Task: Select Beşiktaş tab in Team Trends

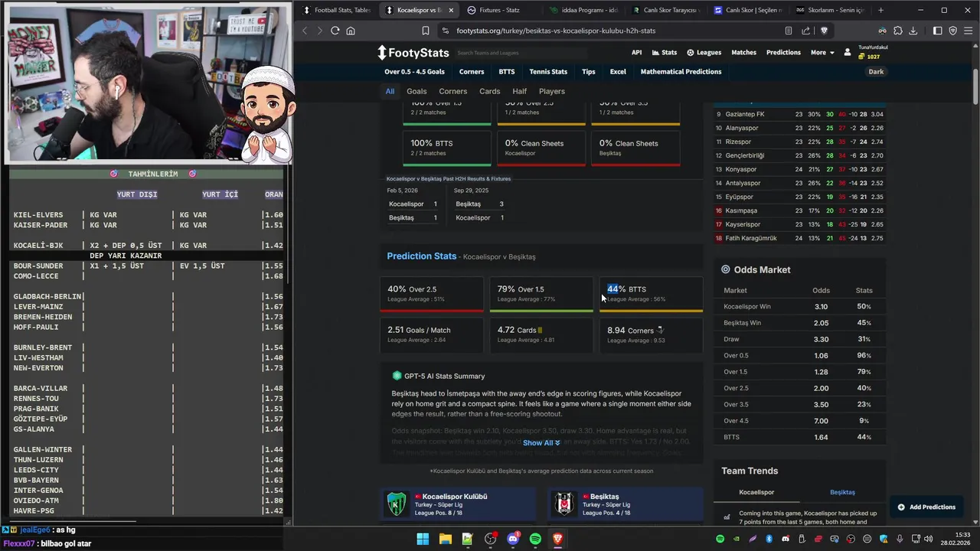Action: (x=842, y=492)
